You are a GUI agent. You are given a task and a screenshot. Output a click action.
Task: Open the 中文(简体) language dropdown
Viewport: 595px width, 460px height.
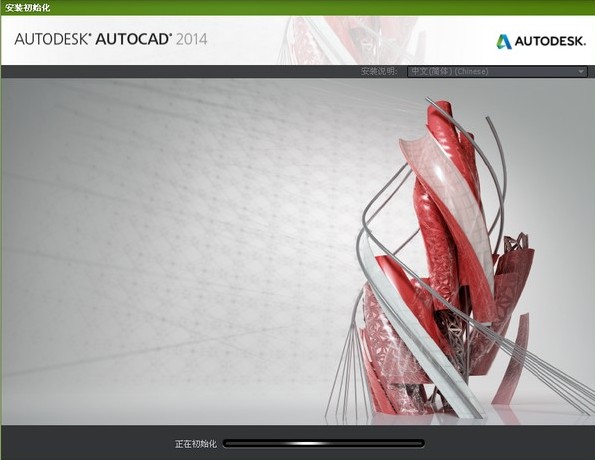pyautogui.click(x=497, y=71)
